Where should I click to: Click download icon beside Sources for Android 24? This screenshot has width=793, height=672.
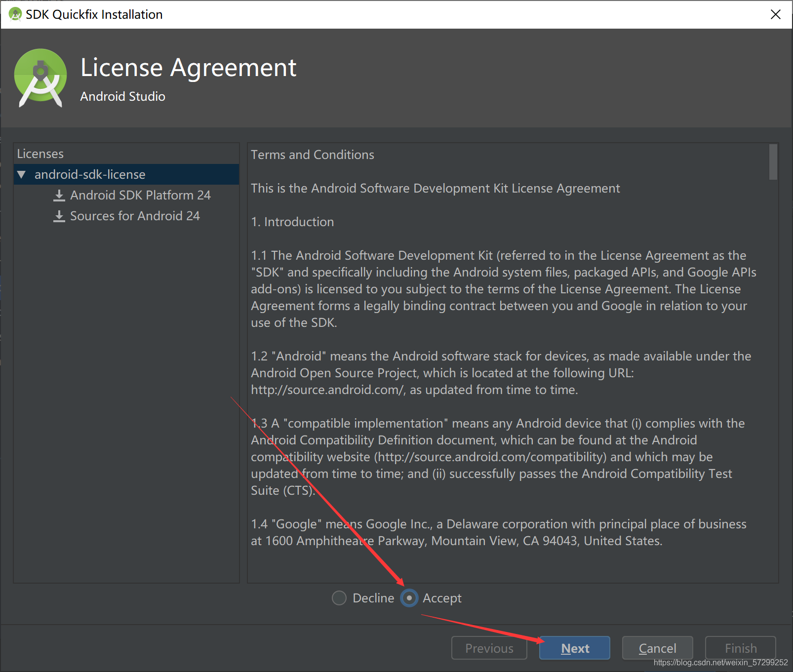pyautogui.click(x=59, y=216)
